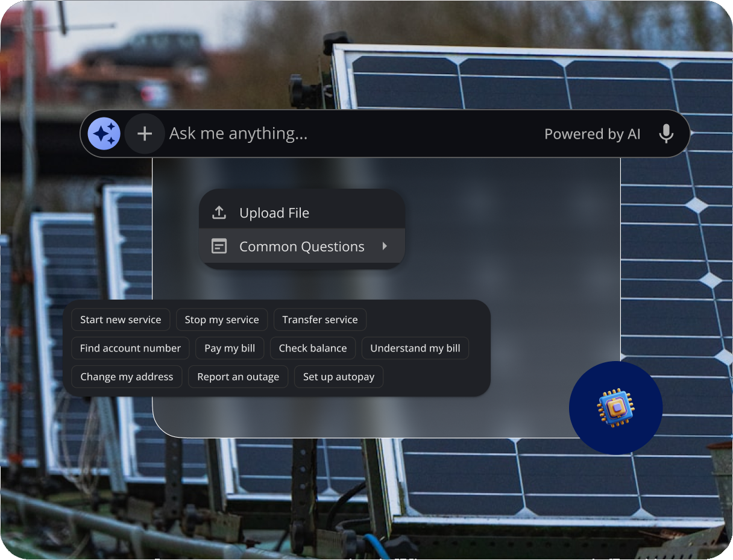Select the Pay my bill option
The height and width of the screenshot is (560, 733).
click(x=230, y=348)
